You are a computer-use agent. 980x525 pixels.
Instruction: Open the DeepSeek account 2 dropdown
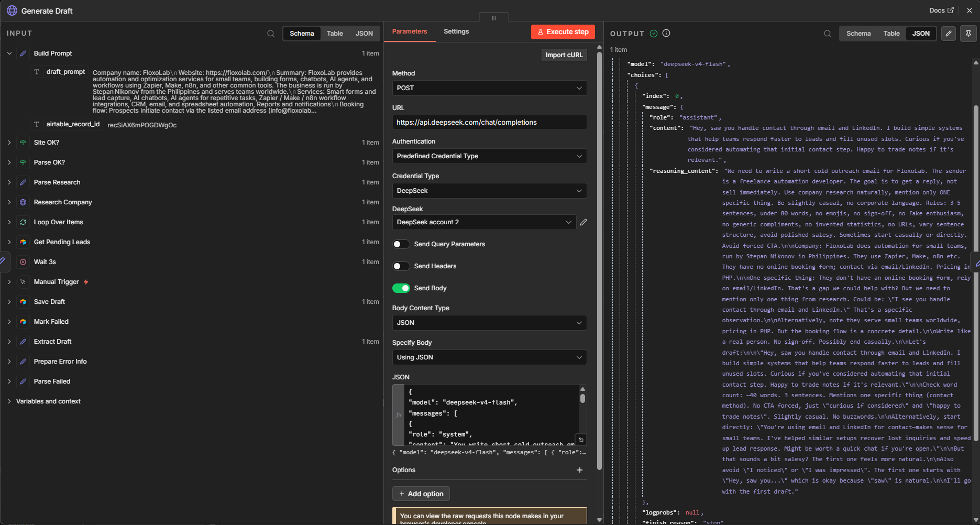click(x=484, y=222)
